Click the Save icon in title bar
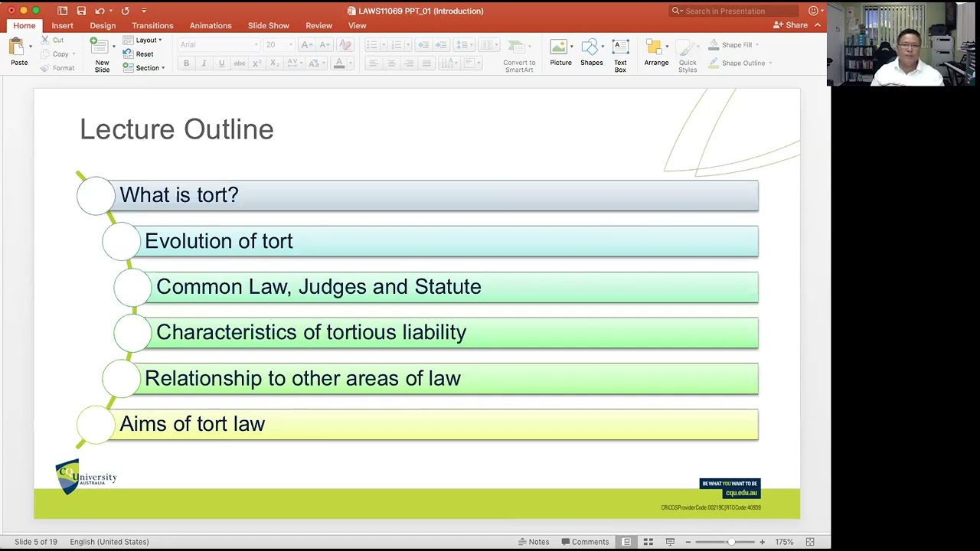Screen dimensions: 980x551 (81, 11)
